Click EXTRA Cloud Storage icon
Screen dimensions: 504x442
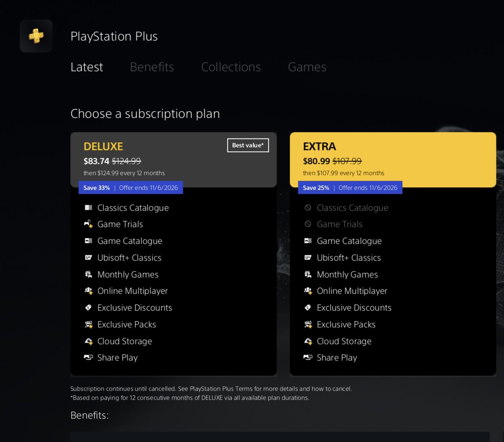click(x=308, y=341)
